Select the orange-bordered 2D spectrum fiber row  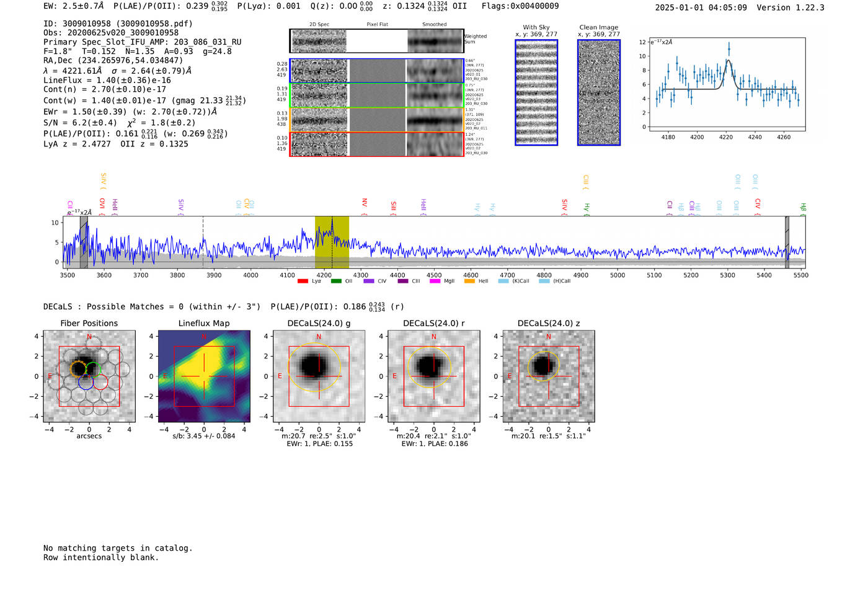(377, 120)
